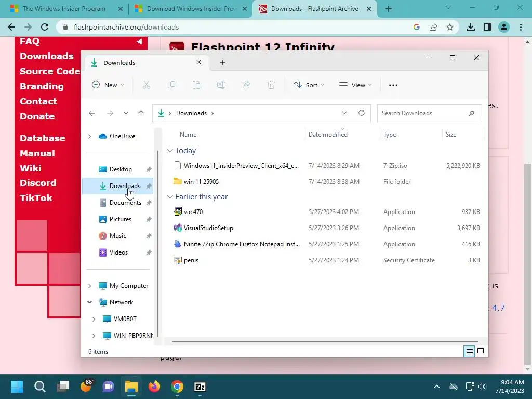Collapse the Network tree node

pos(89,302)
